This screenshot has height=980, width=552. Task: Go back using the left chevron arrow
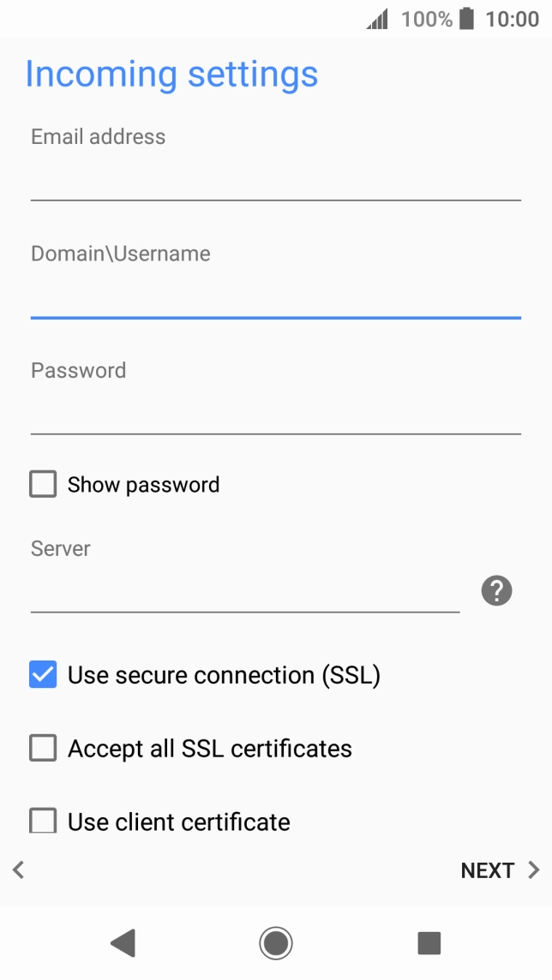[x=18, y=870]
